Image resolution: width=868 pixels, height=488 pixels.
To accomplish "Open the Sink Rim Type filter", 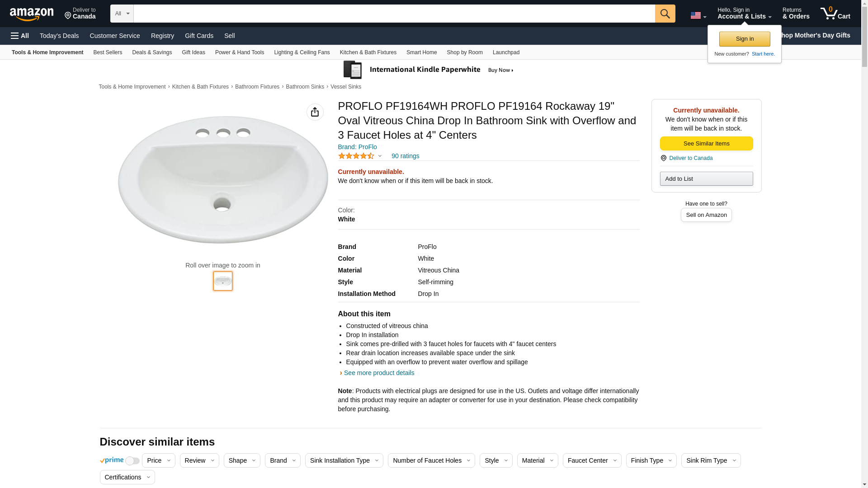I will point(710,460).
